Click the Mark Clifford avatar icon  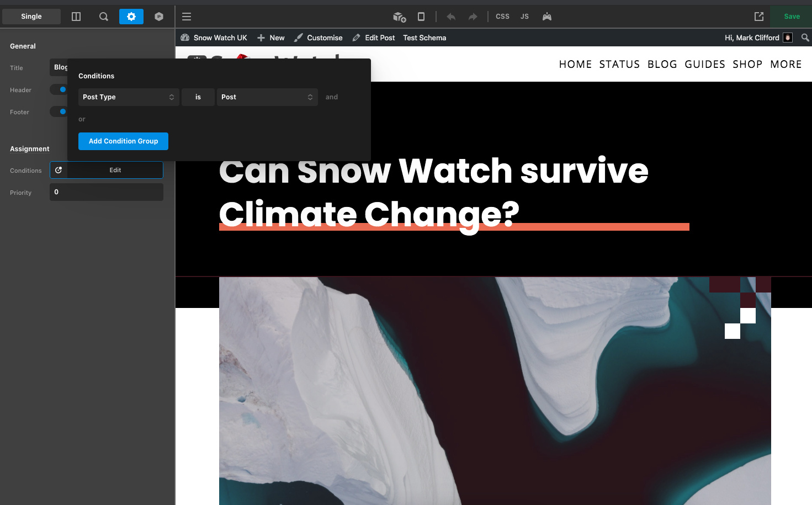click(x=788, y=38)
